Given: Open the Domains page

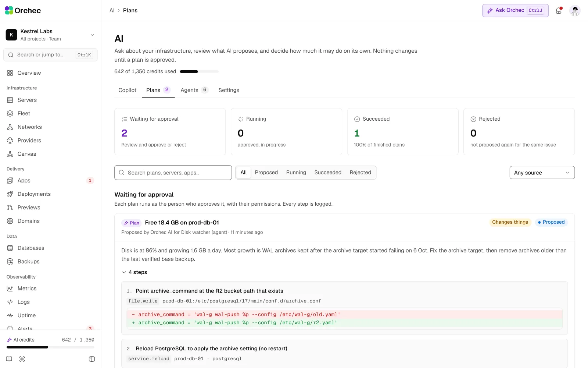Looking at the screenshot, I should coord(50,221).
